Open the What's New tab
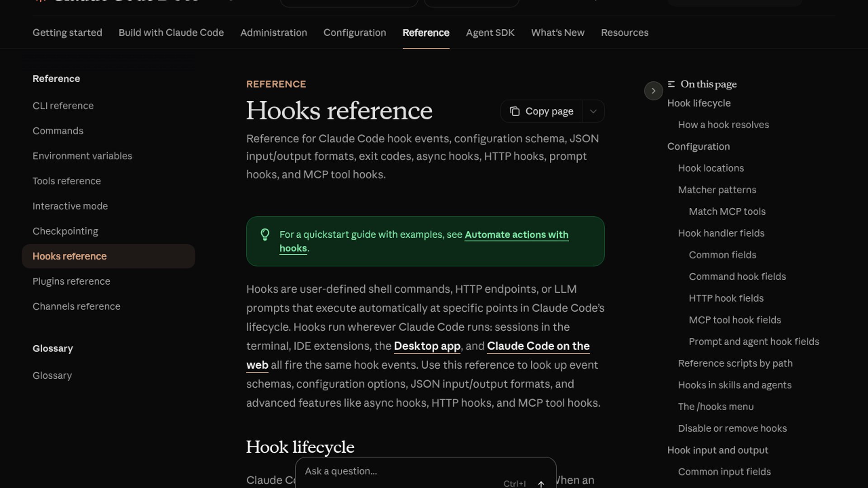The width and height of the screenshot is (868, 488). [558, 33]
